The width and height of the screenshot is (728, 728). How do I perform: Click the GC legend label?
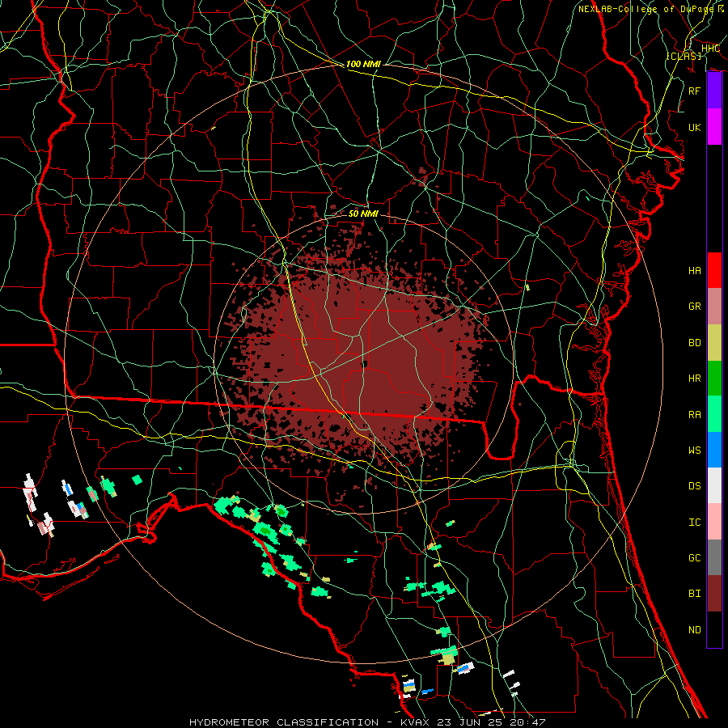pyautogui.click(x=694, y=558)
